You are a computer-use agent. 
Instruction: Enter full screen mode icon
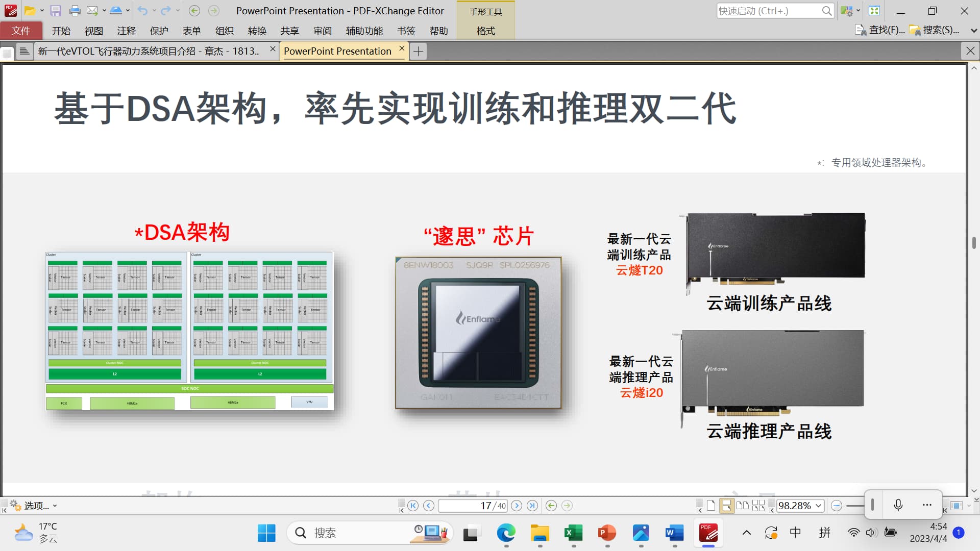point(874,11)
